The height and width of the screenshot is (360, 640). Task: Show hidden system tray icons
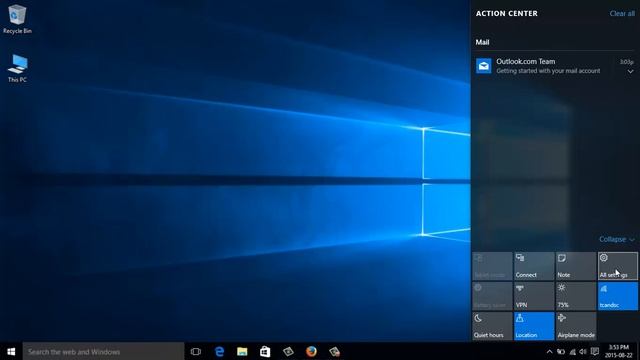pyautogui.click(x=549, y=351)
